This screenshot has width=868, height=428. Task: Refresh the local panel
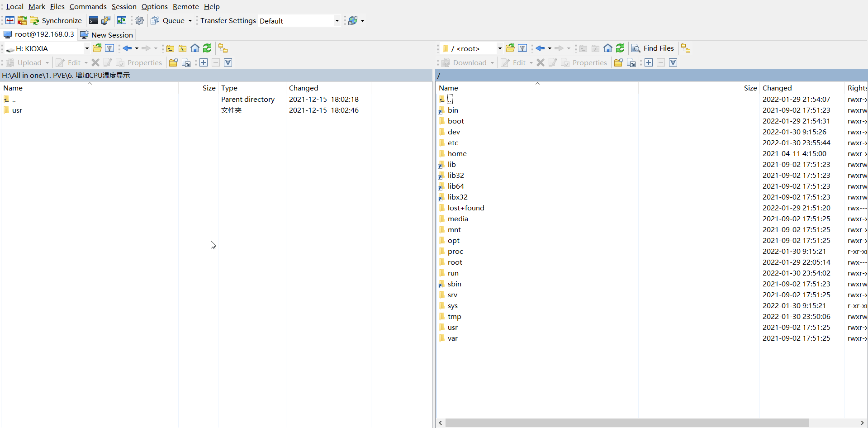(207, 48)
